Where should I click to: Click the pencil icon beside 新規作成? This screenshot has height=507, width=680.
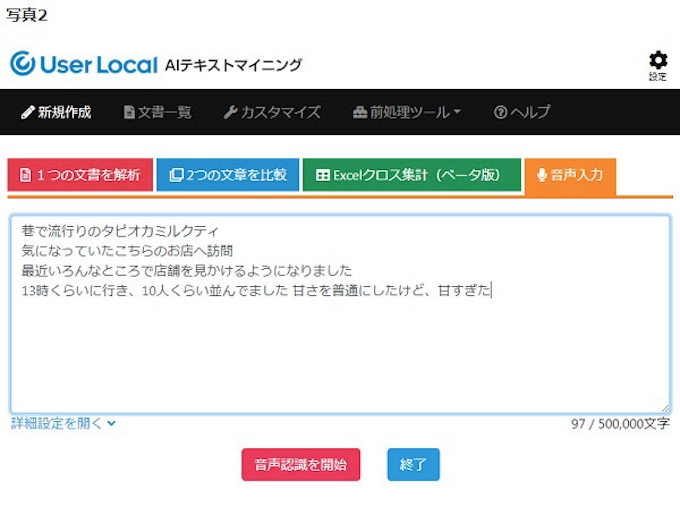[27, 112]
